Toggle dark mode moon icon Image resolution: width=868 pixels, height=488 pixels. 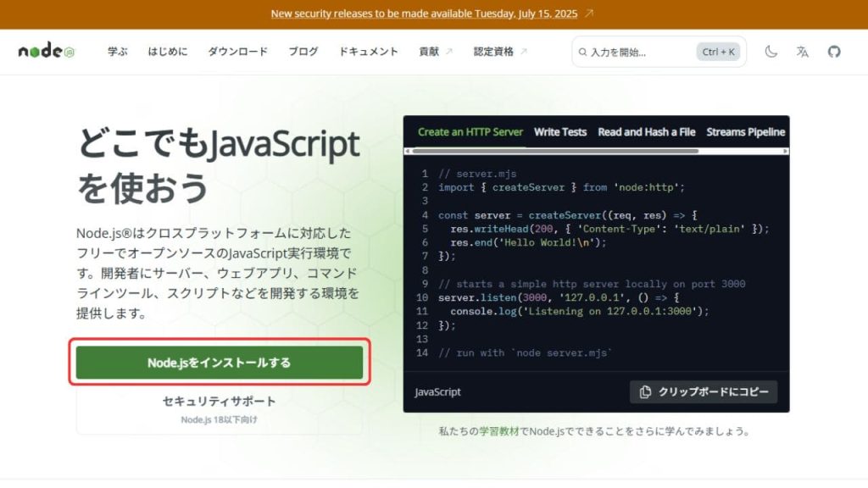[771, 52]
